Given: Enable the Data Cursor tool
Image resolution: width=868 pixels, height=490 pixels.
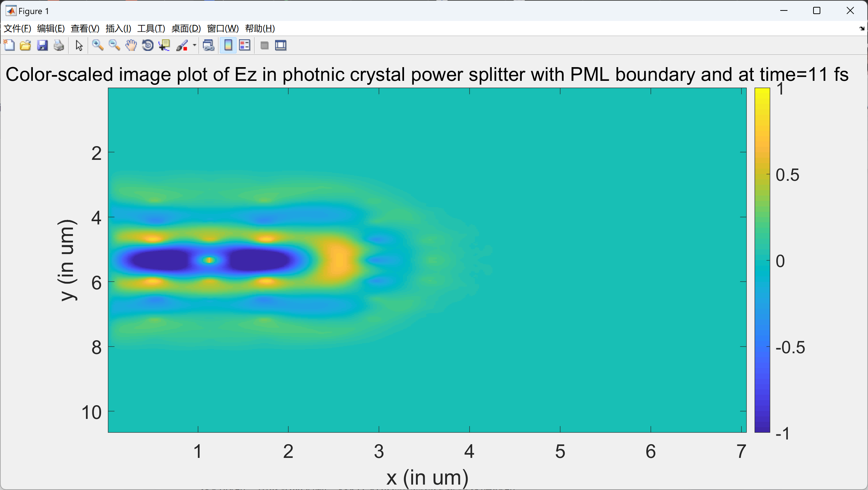Looking at the screenshot, I should coord(164,45).
